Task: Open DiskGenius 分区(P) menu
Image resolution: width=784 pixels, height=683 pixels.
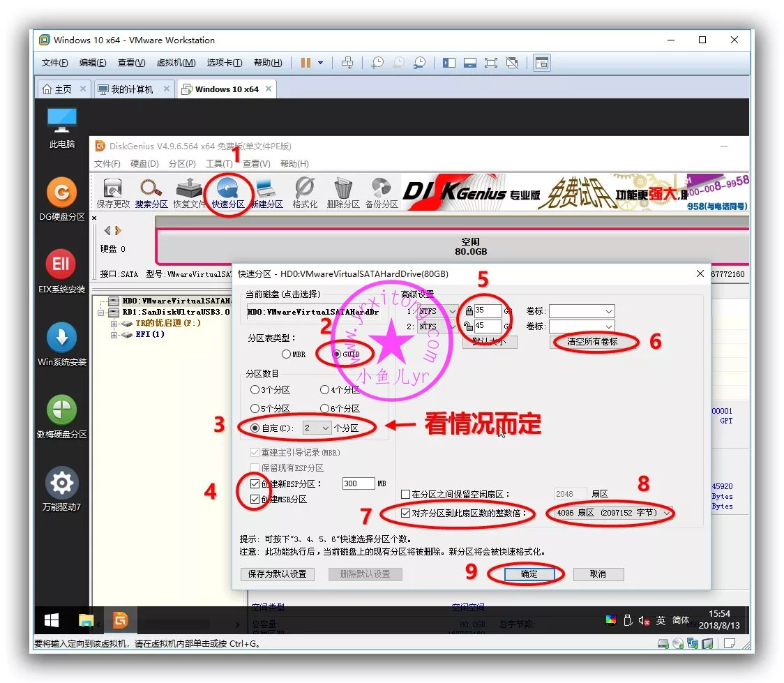Action: point(182,163)
